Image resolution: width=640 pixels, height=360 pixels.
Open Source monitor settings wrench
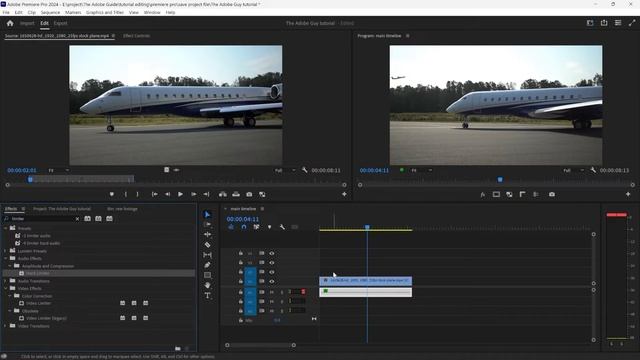click(304, 170)
